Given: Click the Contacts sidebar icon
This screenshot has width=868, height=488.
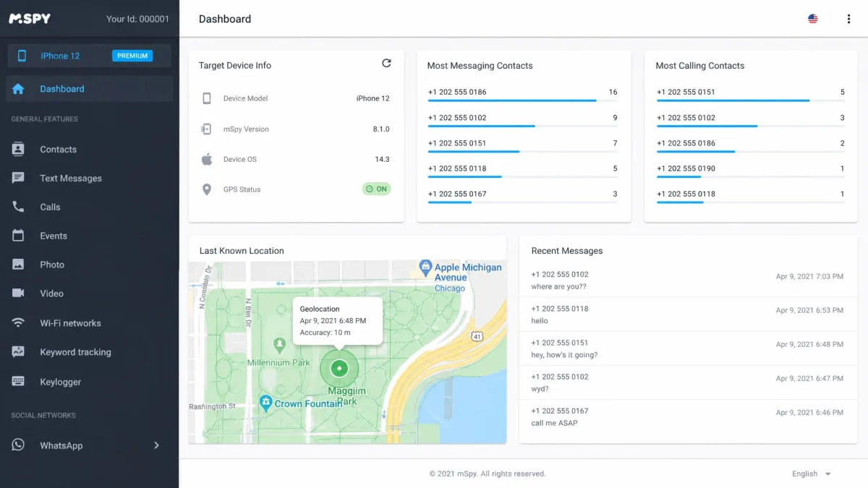Looking at the screenshot, I should [18, 149].
